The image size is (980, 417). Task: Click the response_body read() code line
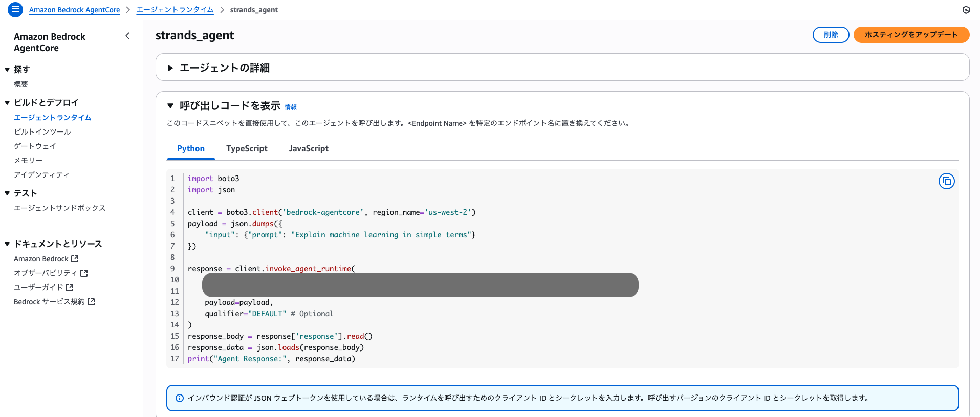tap(280, 336)
